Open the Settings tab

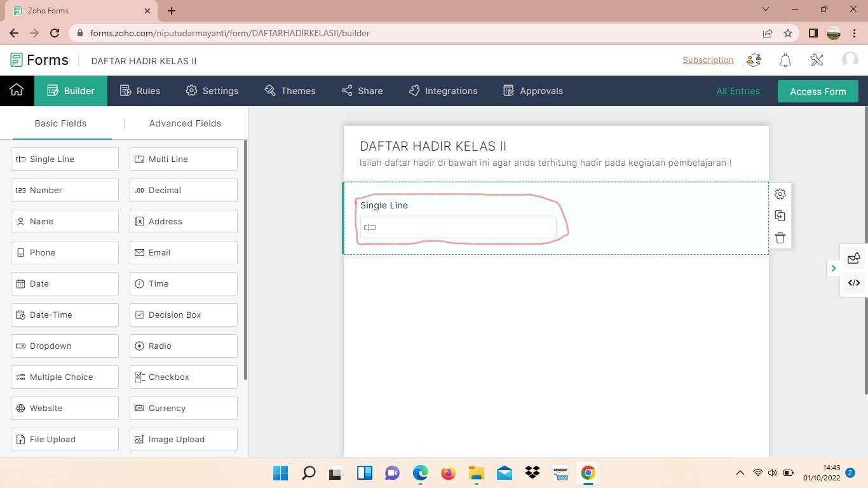point(212,91)
